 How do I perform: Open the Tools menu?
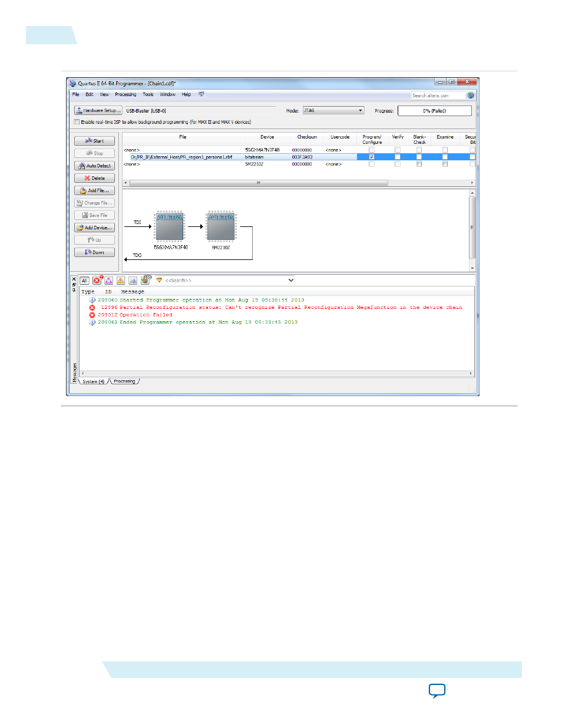tap(148, 94)
